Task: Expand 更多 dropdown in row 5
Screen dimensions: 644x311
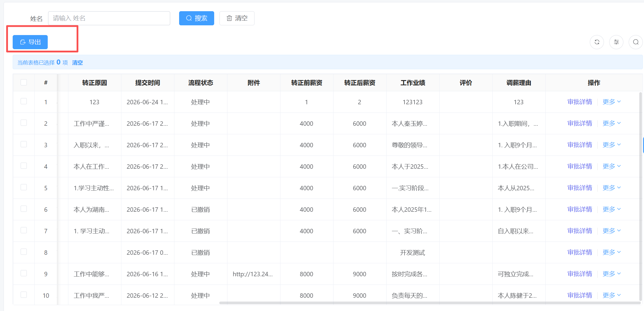Action: pos(612,188)
